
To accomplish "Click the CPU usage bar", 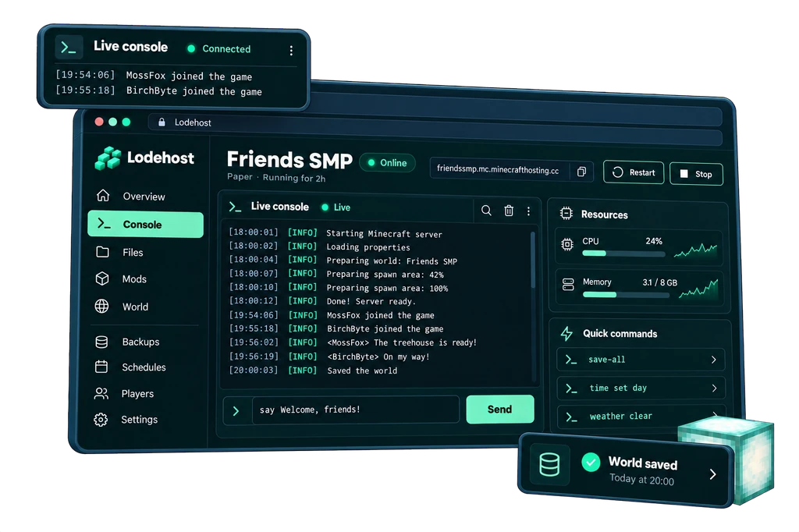I will coord(623,254).
